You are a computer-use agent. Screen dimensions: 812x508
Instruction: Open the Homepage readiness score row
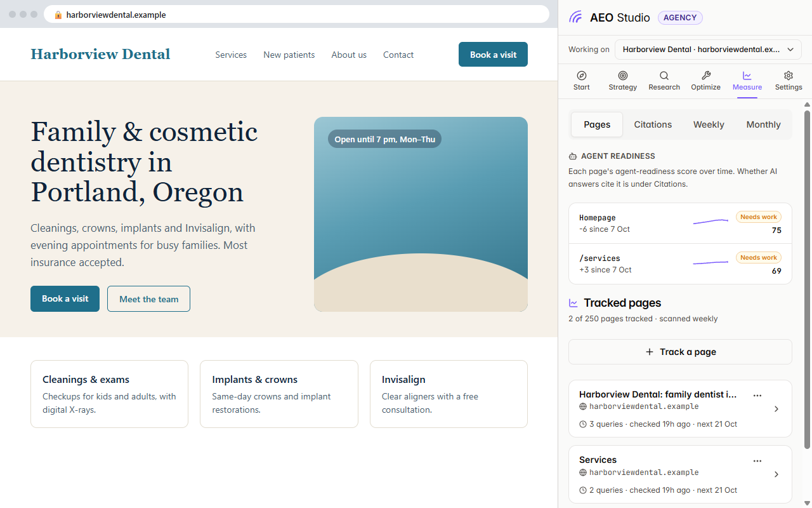click(680, 224)
